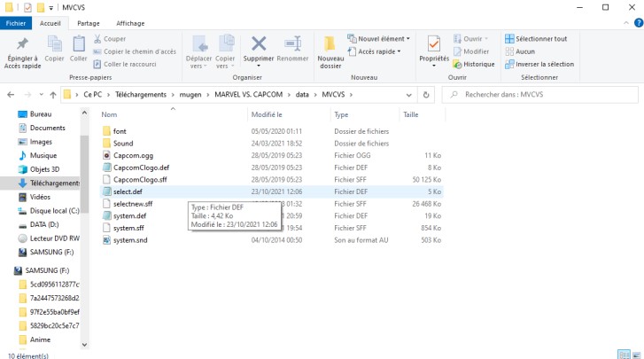The height and width of the screenshot is (359, 644).
Task: Switch to large icons view in status bar
Action: [x=637, y=355]
